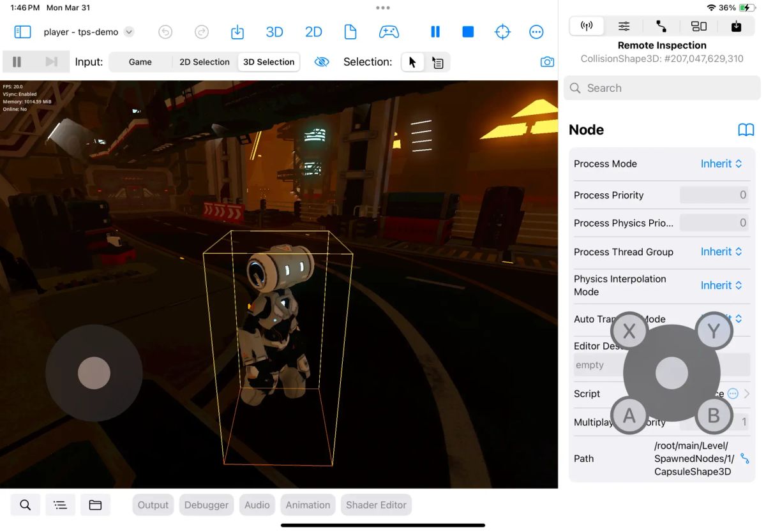
Task: Switch to the 3D editor view
Action: click(274, 31)
